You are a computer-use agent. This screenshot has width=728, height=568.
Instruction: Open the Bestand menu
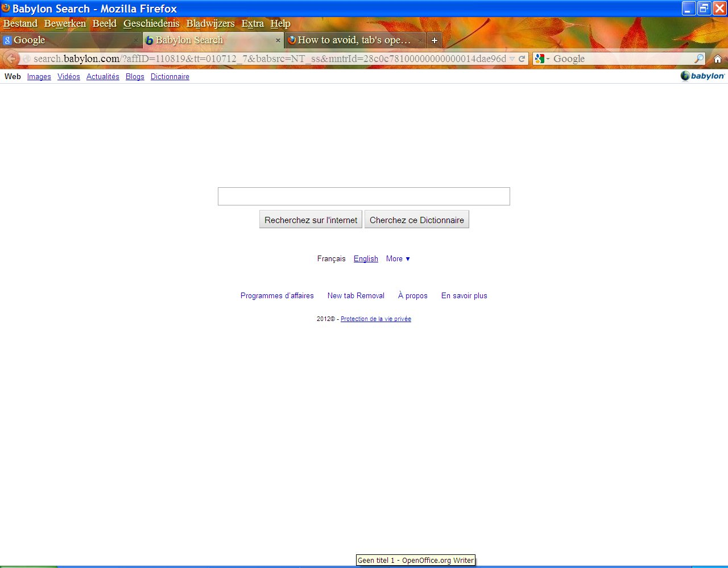[x=20, y=23]
